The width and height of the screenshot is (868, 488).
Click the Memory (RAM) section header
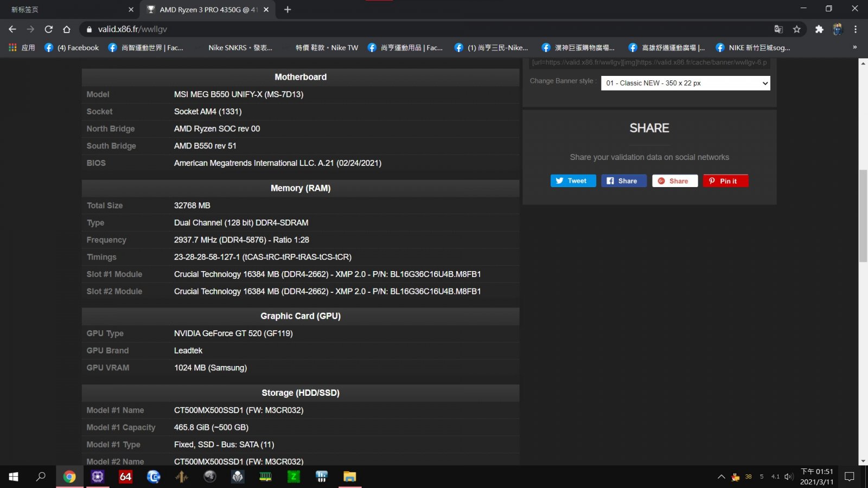301,188
